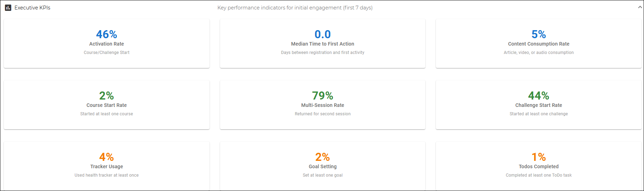The width and height of the screenshot is (644, 191).
Task: Open the Median Time to First Action card
Action: [x=323, y=43]
